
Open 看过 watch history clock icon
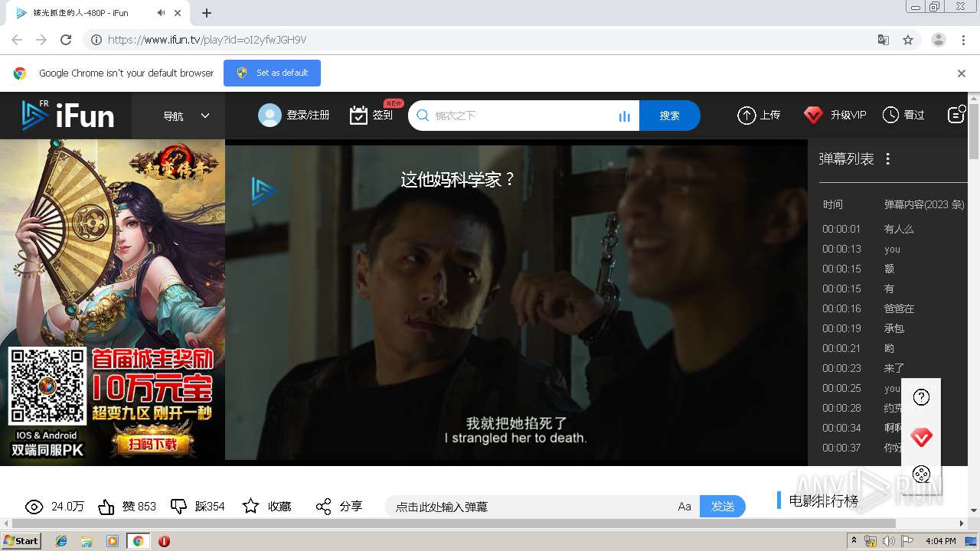point(890,116)
